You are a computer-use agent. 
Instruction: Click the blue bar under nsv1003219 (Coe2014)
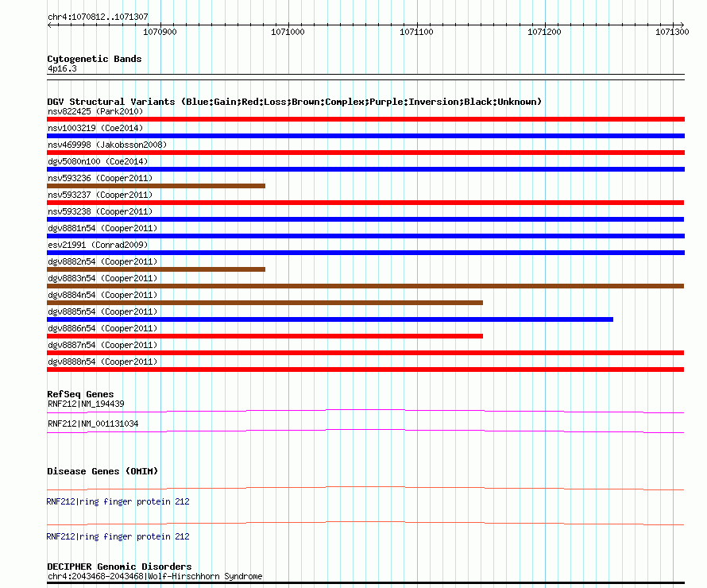(x=365, y=136)
